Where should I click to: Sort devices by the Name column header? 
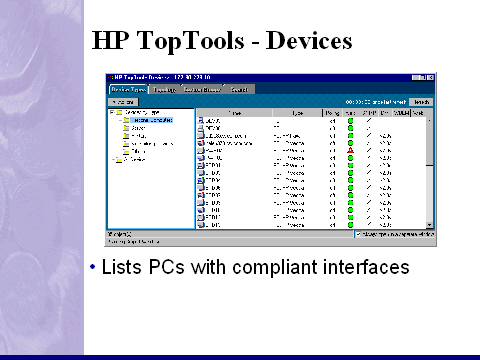click(235, 113)
